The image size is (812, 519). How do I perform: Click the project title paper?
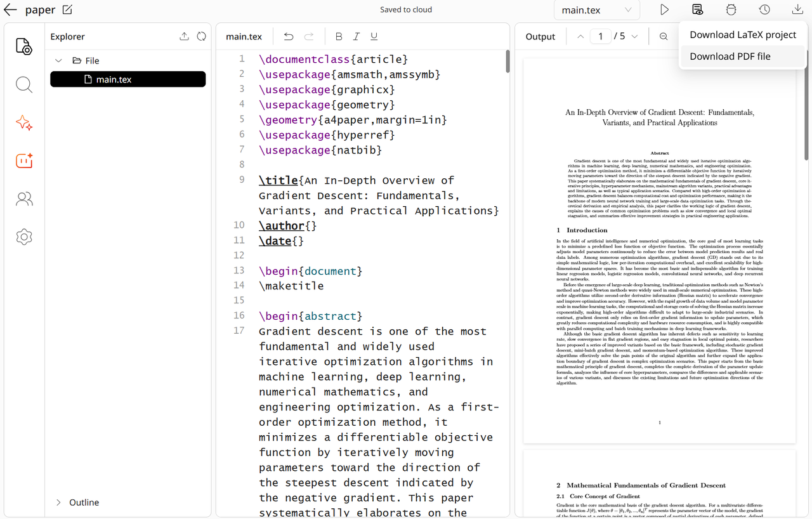[40, 10]
